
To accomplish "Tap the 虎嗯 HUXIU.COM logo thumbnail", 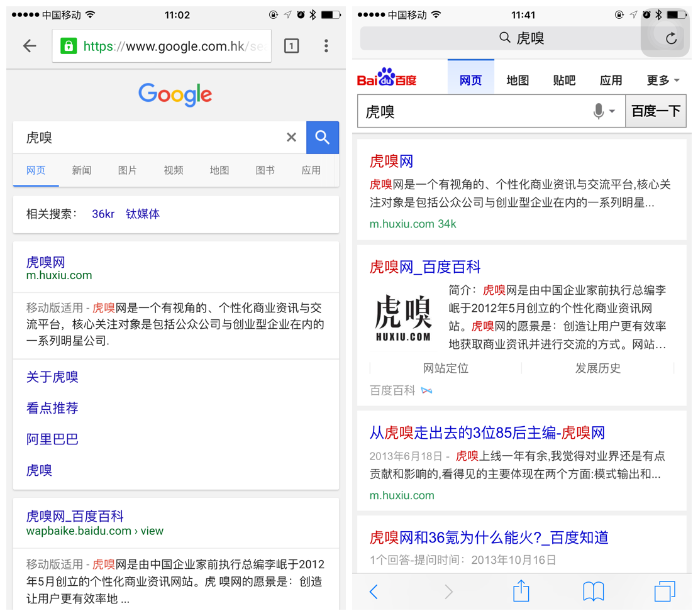I will tap(403, 319).
